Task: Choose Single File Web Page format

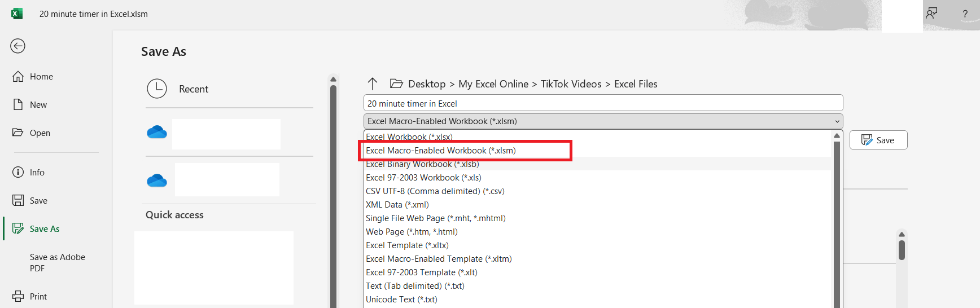Action: pos(598,218)
